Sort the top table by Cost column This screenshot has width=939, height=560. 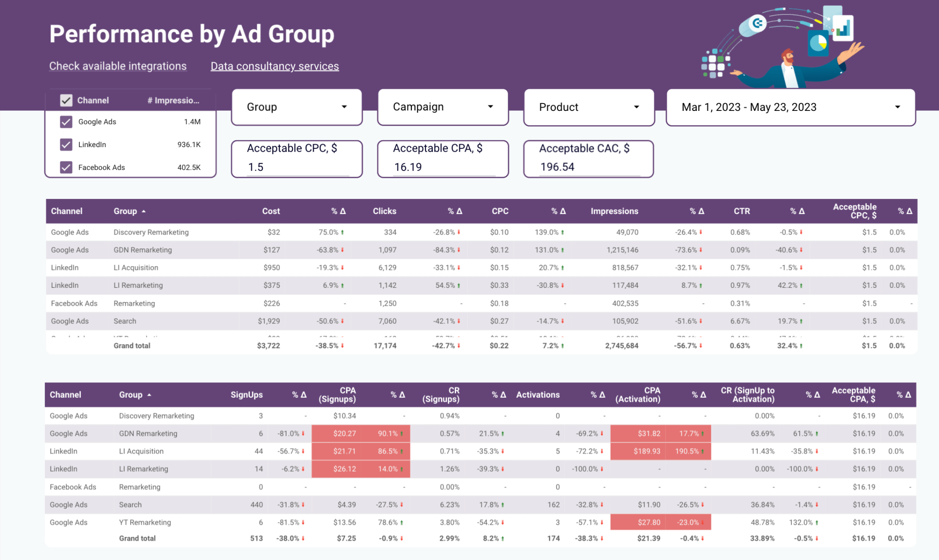(271, 211)
